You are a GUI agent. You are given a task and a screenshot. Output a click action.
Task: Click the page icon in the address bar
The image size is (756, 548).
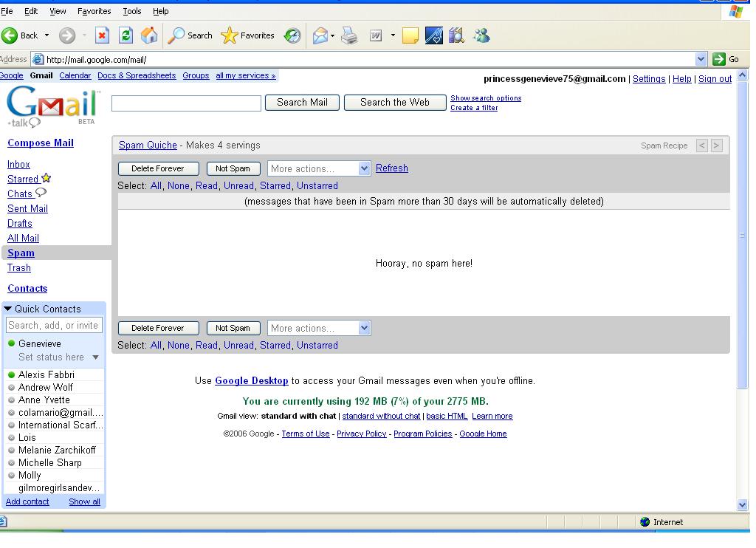38,59
